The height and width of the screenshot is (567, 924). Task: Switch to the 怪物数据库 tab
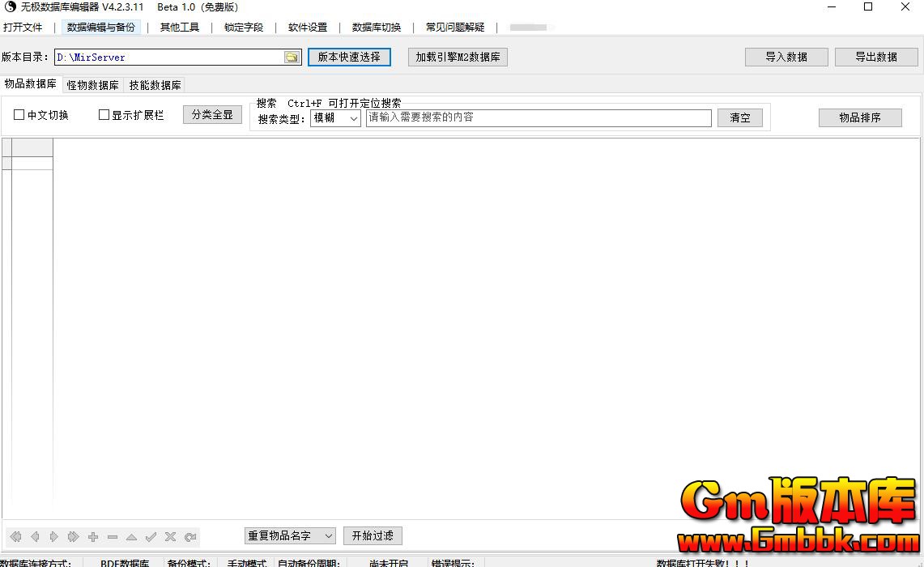(92, 84)
